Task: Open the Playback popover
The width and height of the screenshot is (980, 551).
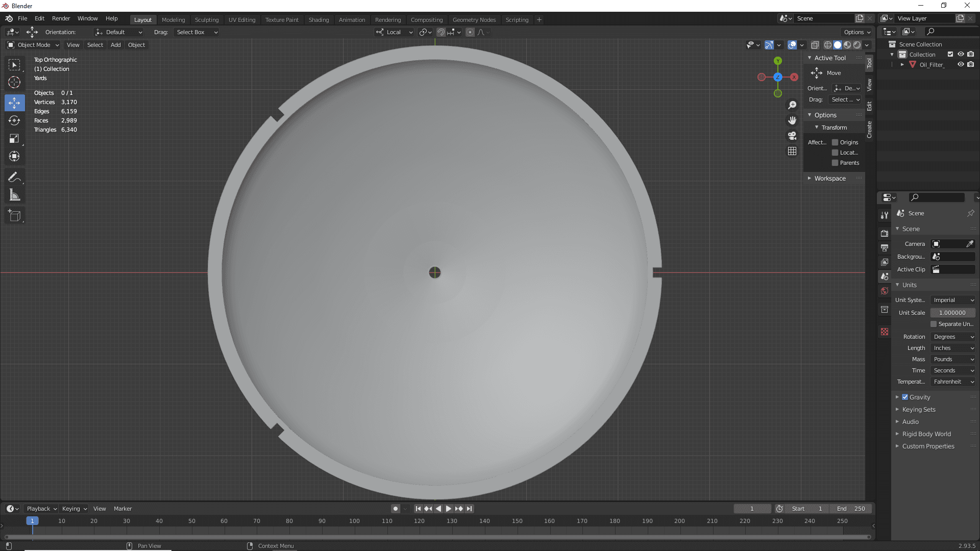Action: point(41,509)
